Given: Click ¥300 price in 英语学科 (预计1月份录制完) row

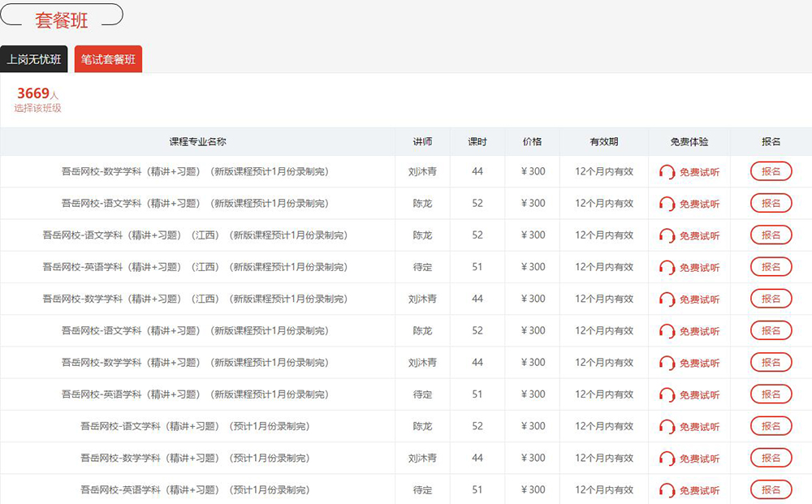Looking at the screenshot, I should (533, 490).
